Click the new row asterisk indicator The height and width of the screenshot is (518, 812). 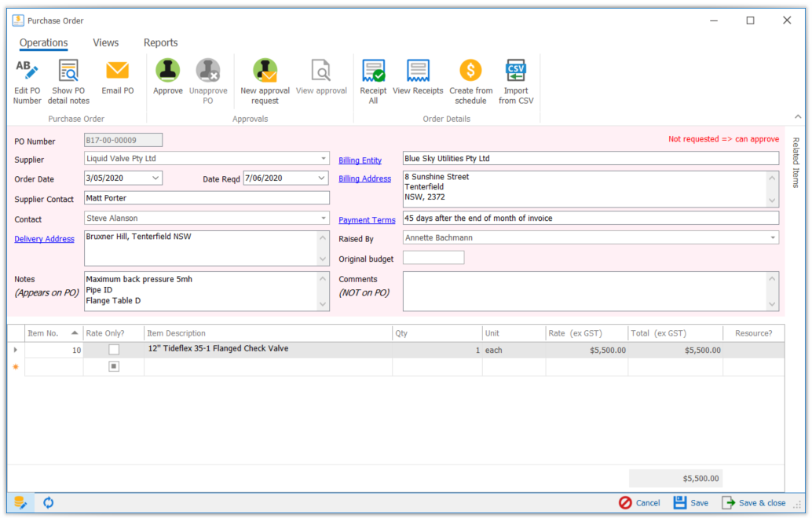pyautogui.click(x=16, y=366)
